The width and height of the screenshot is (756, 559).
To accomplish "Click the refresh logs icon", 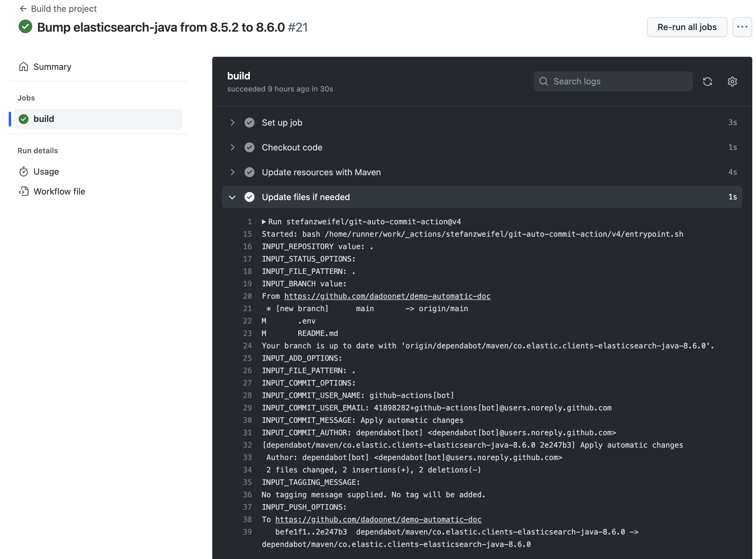I will coord(707,81).
